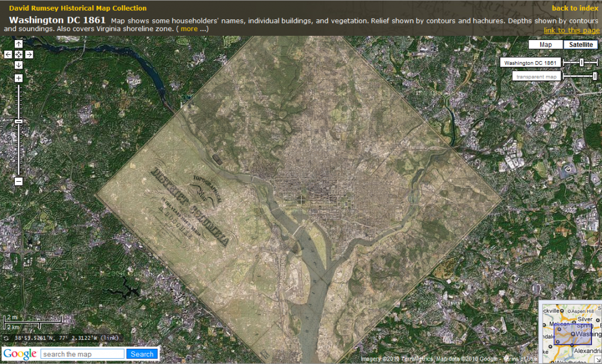
Task: Toggle the Washington DC 1861 overlay button
Action: click(530, 62)
